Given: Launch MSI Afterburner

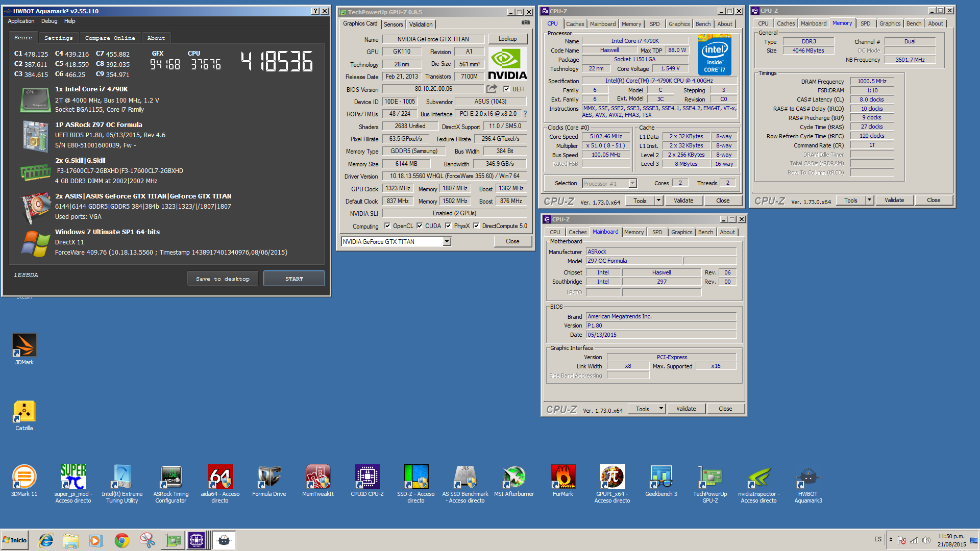Looking at the screenshot, I should coord(514,481).
